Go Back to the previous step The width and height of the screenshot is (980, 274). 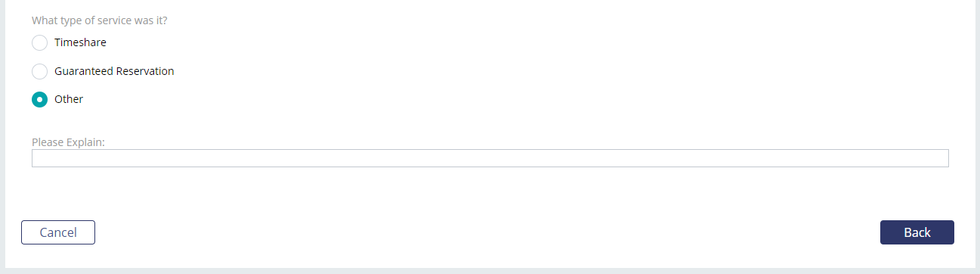point(917,232)
